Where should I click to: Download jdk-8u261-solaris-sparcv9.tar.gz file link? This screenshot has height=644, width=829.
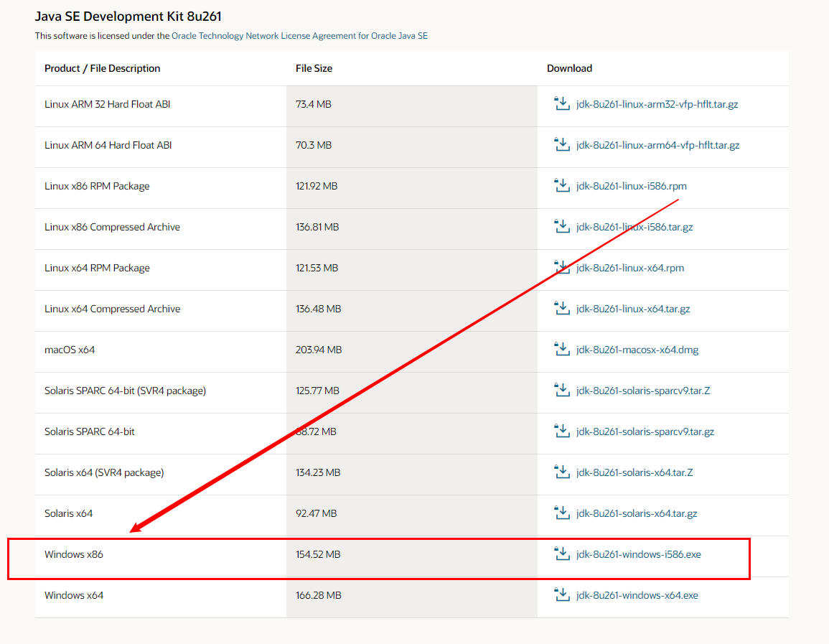[645, 431]
